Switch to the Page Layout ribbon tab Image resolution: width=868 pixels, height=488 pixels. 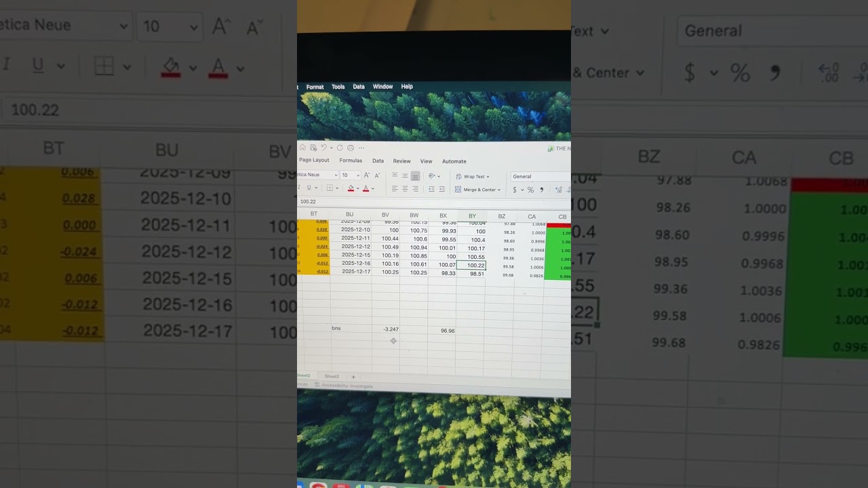(314, 160)
